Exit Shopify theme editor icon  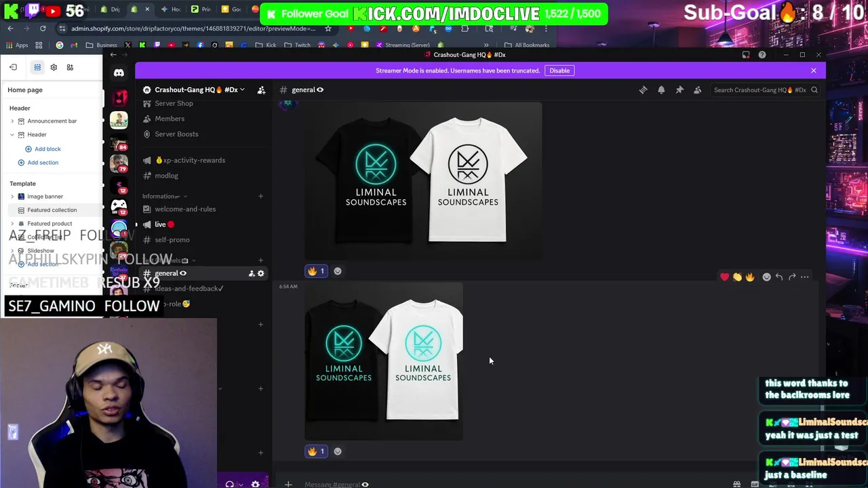pyautogui.click(x=13, y=67)
